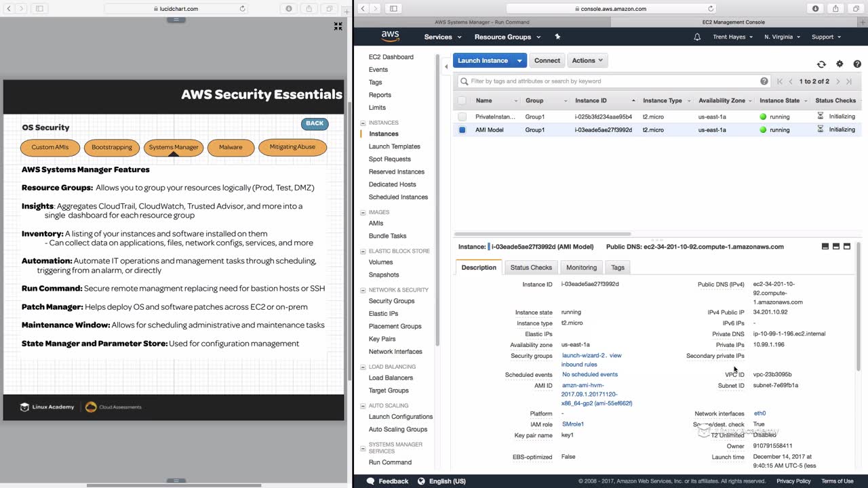
Task: Open the Services menu
Action: 443,37
